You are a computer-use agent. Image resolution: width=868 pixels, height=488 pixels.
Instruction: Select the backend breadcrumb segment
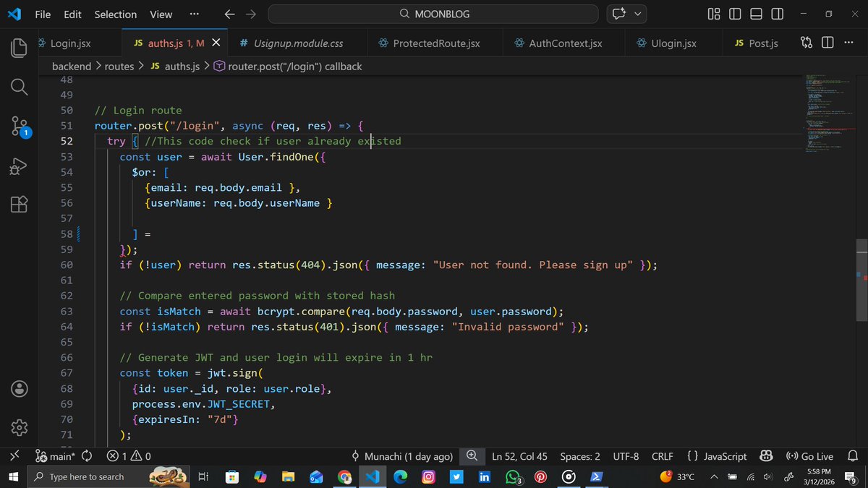point(72,67)
